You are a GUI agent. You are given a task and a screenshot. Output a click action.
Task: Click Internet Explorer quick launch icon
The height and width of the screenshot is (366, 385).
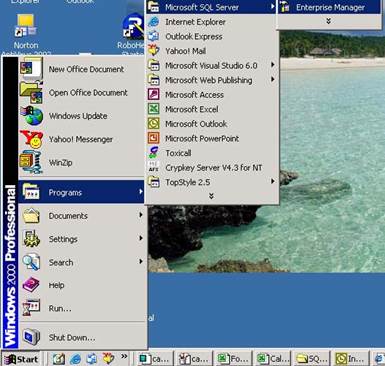click(75, 359)
